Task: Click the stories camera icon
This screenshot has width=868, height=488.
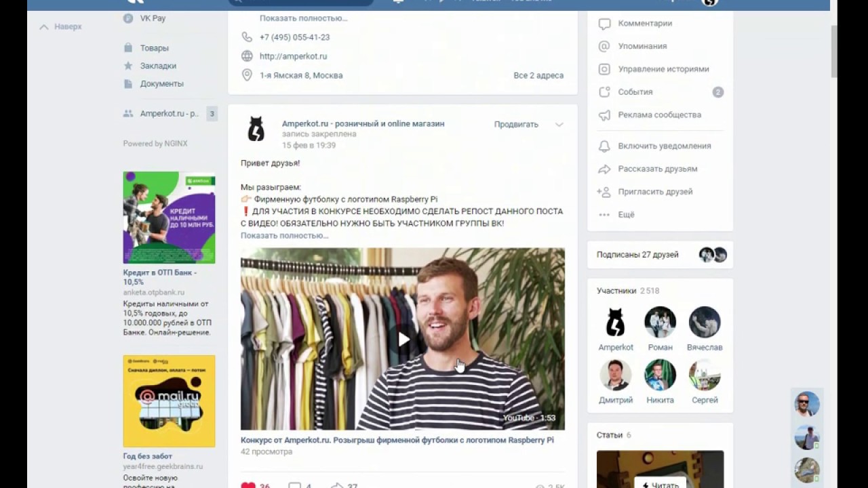Action: 604,69
